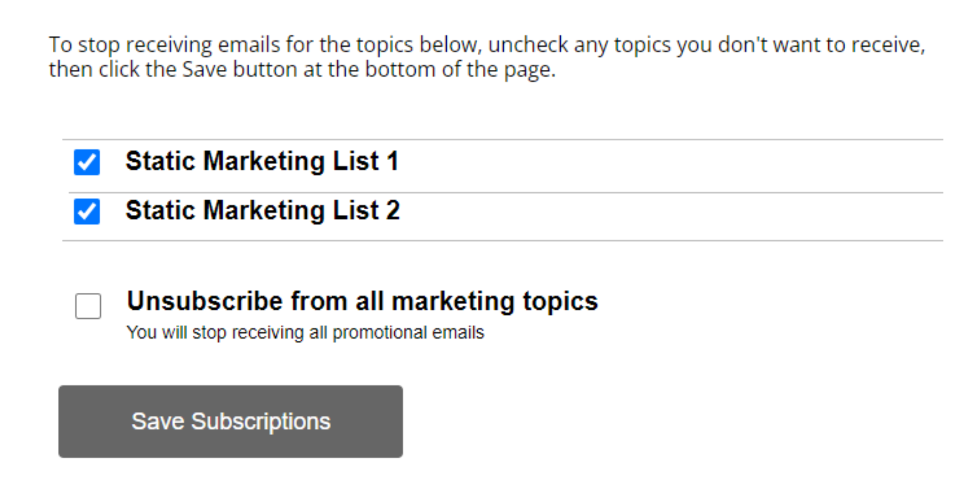Click the divider between the two marketing lists
This screenshot has width=980, height=502.
coord(506,192)
